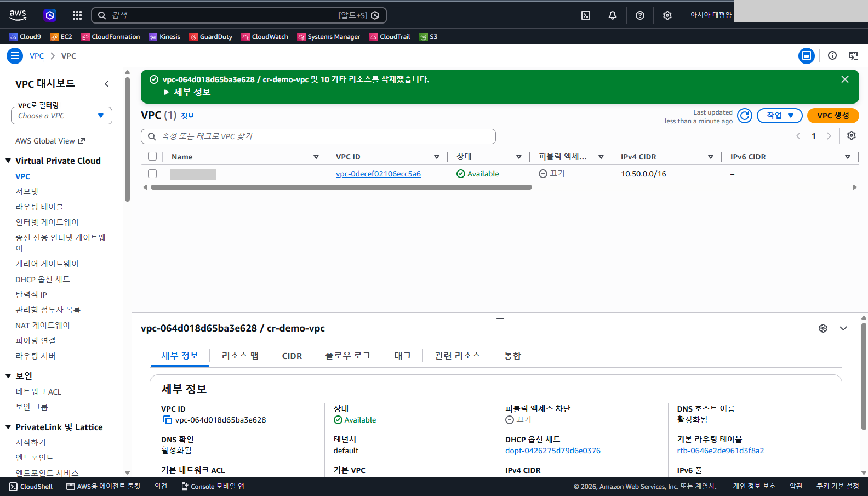Open the Kinesis favorites shortcut
Image resolution: width=868 pixels, height=496 pixels.
tap(164, 37)
